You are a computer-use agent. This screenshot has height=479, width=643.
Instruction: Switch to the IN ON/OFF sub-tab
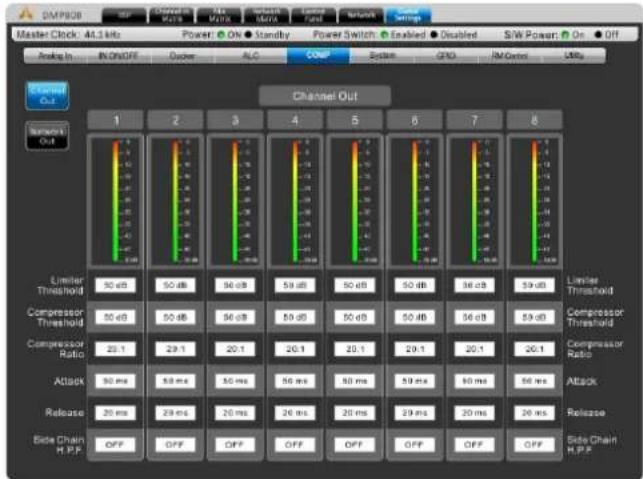pos(119,56)
